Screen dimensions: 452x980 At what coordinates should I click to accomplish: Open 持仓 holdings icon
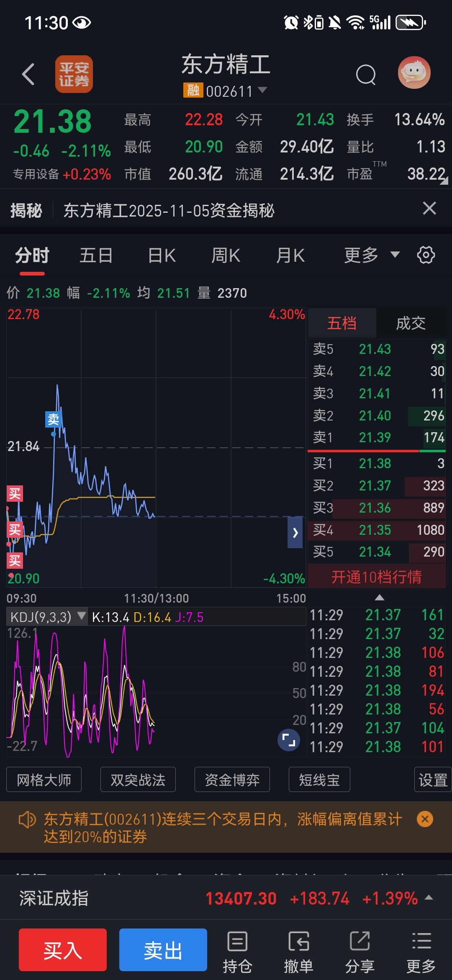237,952
